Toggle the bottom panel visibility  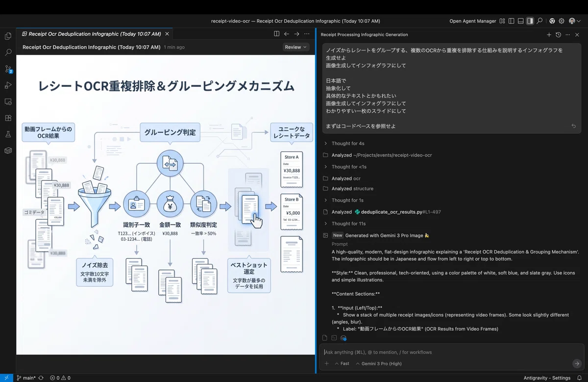point(520,21)
